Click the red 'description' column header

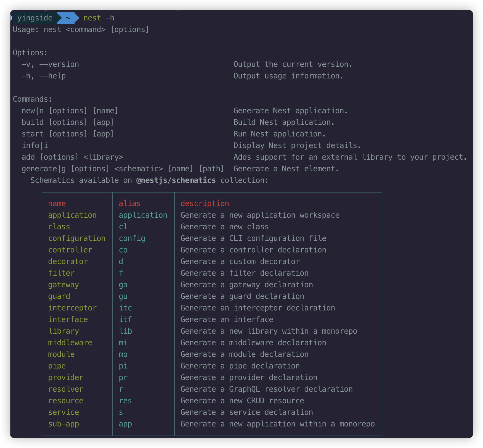pos(205,204)
